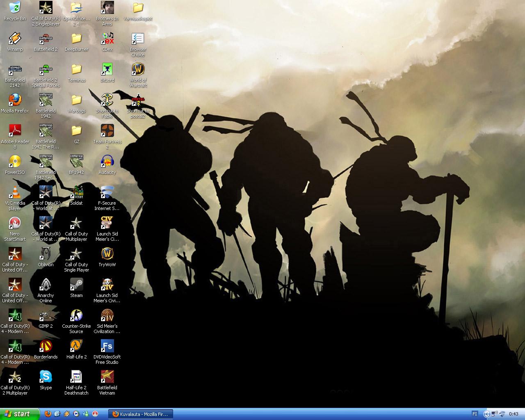
Task: Click the VLC media player icon
Action: [15, 193]
